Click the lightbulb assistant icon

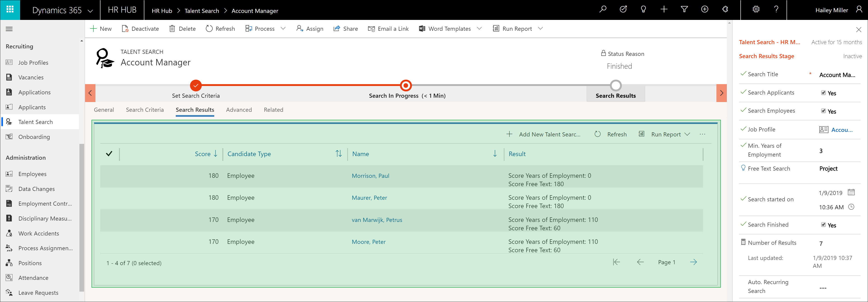click(643, 10)
